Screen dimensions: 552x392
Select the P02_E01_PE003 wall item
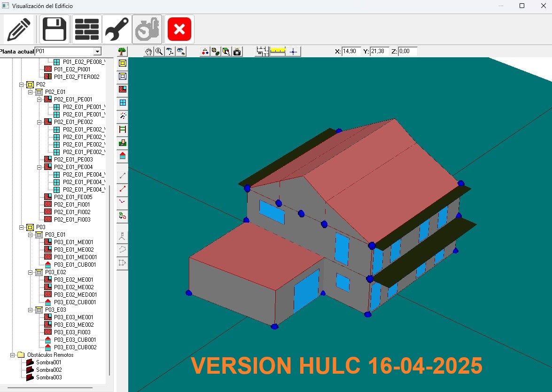[x=73, y=160]
